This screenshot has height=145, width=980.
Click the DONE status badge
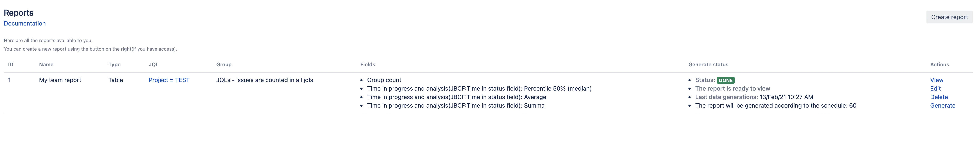[x=725, y=80]
